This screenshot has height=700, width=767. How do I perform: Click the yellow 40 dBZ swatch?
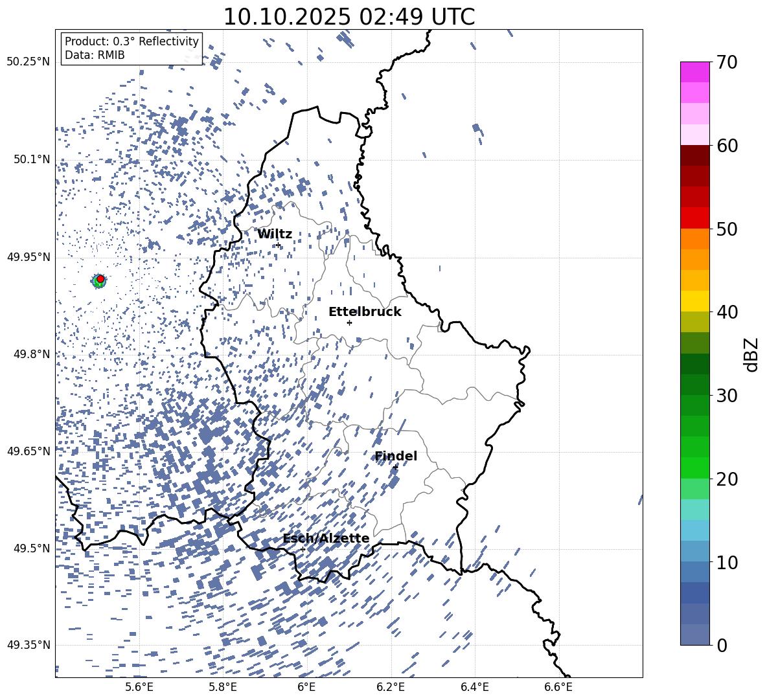[694, 301]
